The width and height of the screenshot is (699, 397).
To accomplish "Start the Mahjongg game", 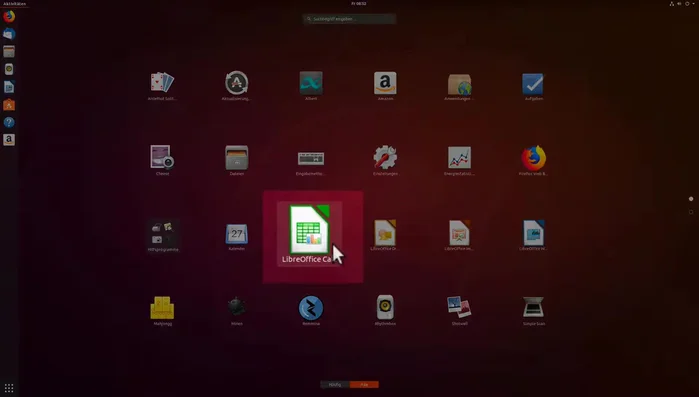I will 162,311.
